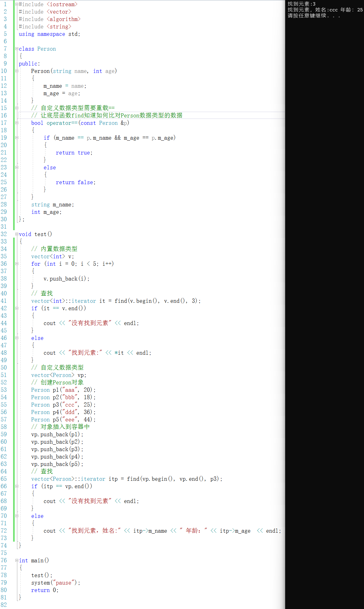Screen dimensions: 364x609
Task: Click the 'm_age = age;' assignment
Action: coord(62,93)
